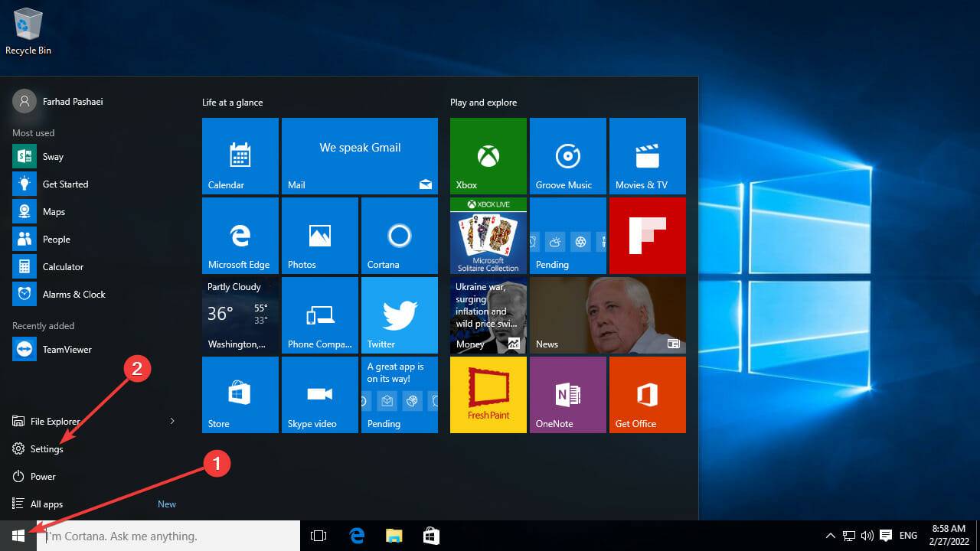Open the Twitter tile
This screenshot has width=980, height=551.
pos(399,315)
